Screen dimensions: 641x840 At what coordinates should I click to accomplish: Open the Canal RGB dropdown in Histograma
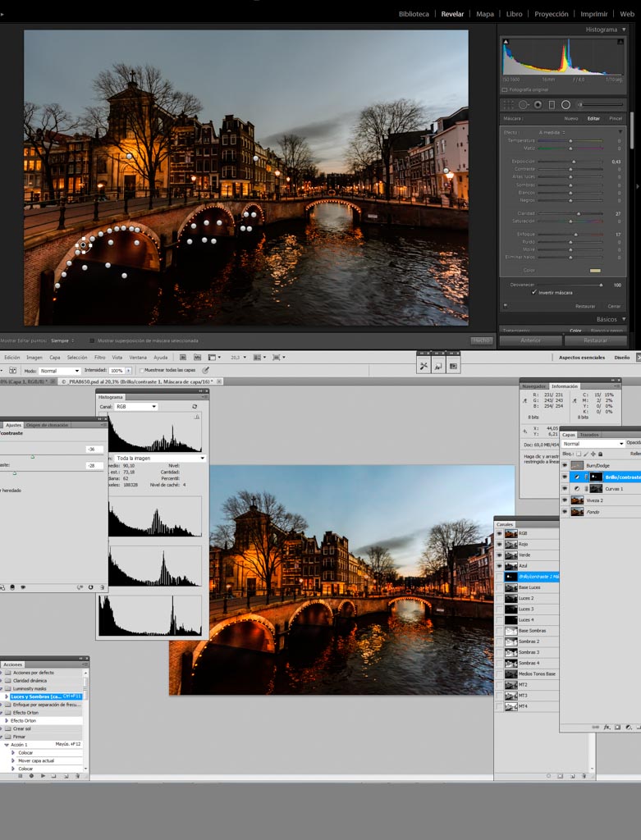(x=136, y=406)
